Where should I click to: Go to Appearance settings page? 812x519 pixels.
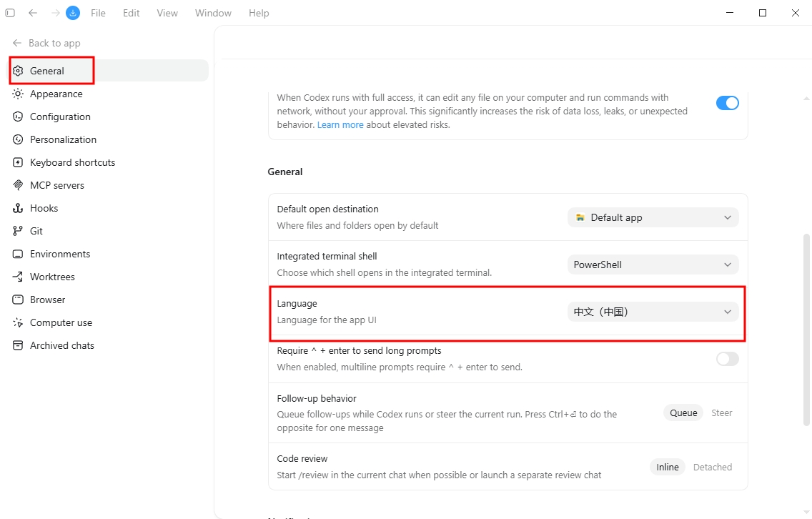(x=108, y=94)
